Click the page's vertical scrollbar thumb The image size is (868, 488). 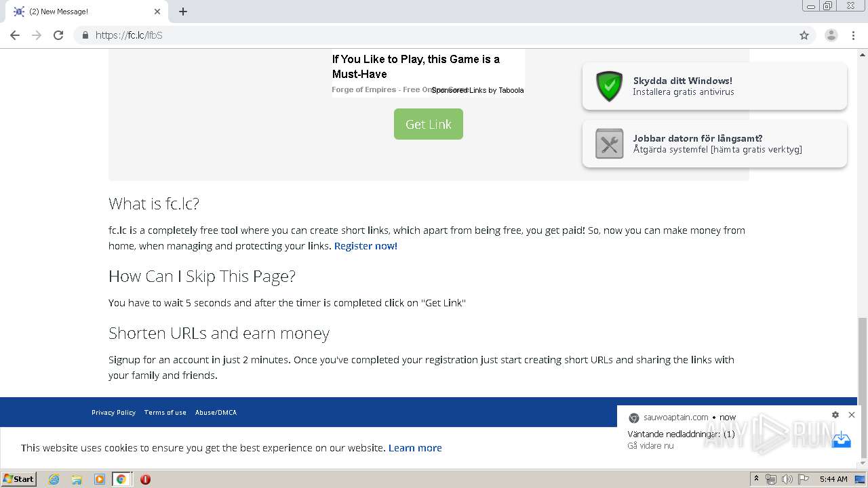pos(862,359)
